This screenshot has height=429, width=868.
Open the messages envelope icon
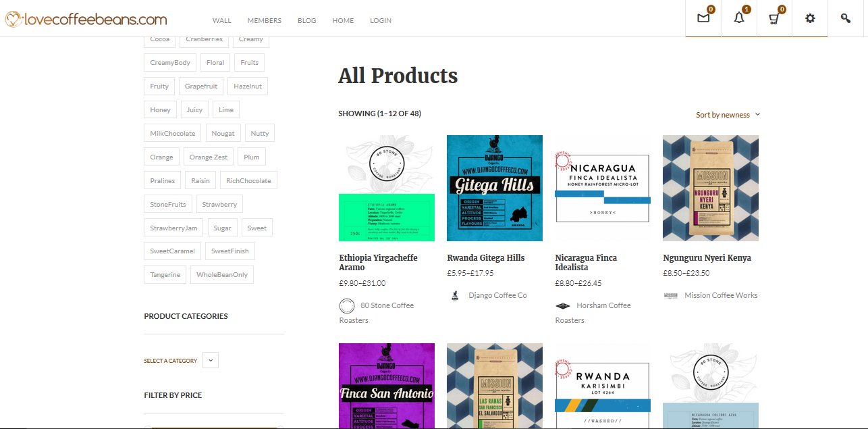(x=703, y=18)
